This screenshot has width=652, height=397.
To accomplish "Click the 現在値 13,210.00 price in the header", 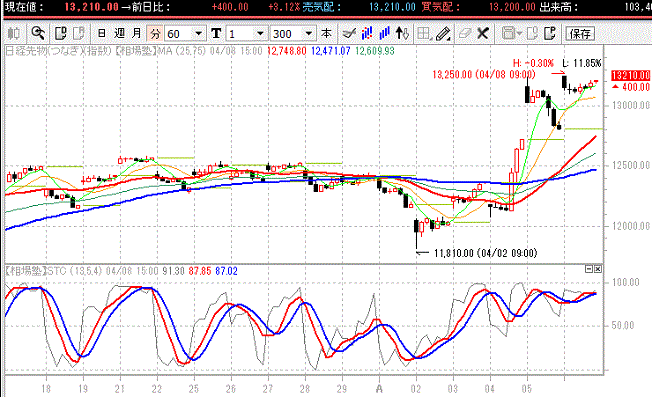I will tap(91, 7).
